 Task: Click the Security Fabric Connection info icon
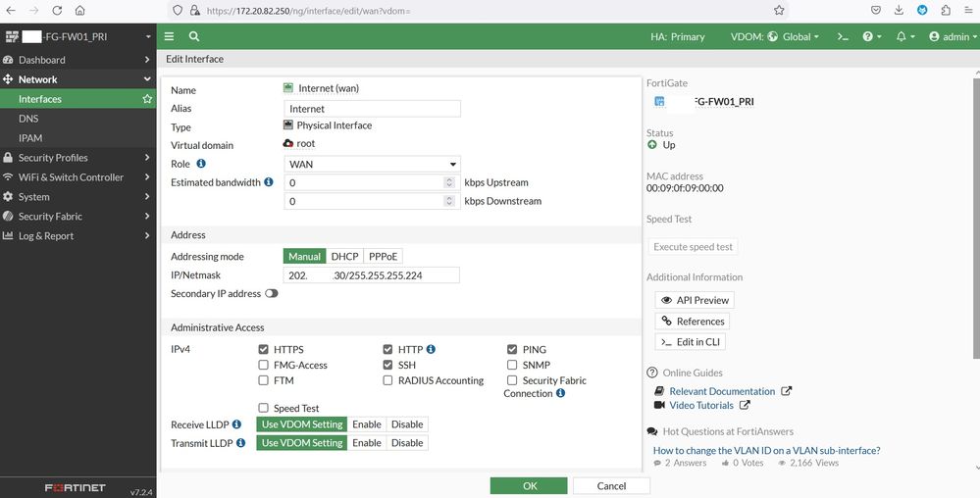(x=560, y=393)
